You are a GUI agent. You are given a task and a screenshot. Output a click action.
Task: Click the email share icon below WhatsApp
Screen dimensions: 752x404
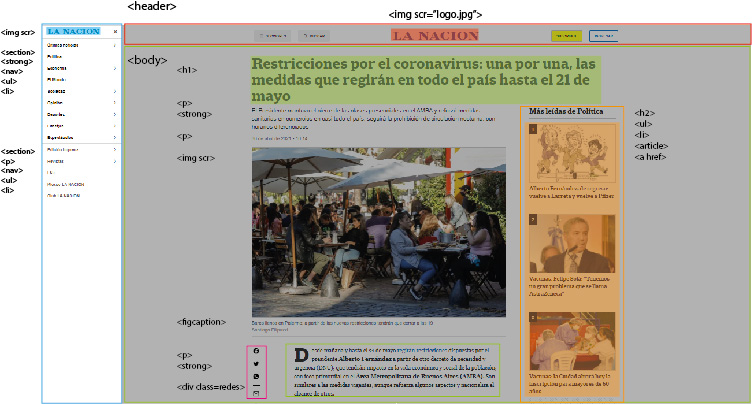[257, 393]
